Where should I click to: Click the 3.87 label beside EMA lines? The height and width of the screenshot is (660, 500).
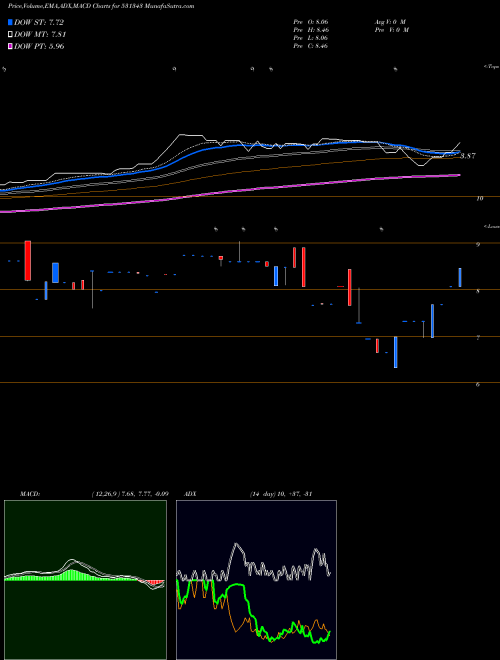(468, 156)
